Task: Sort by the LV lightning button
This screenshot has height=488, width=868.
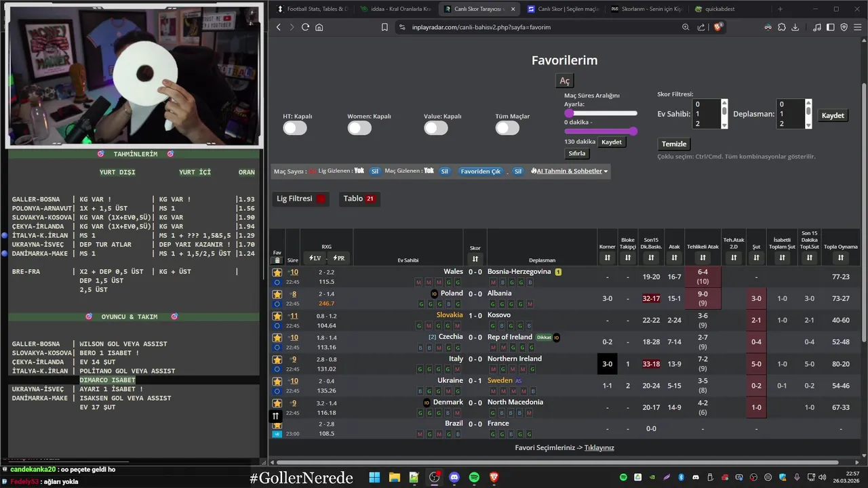Action: click(x=315, y=258)
